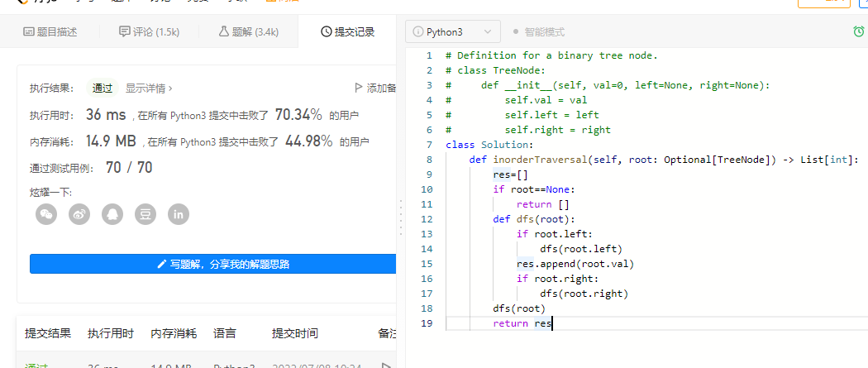Click the 70.34% runtime percentile
This screenshot has height=368, width=868.
pyautogui.click(x=298, y=115)
